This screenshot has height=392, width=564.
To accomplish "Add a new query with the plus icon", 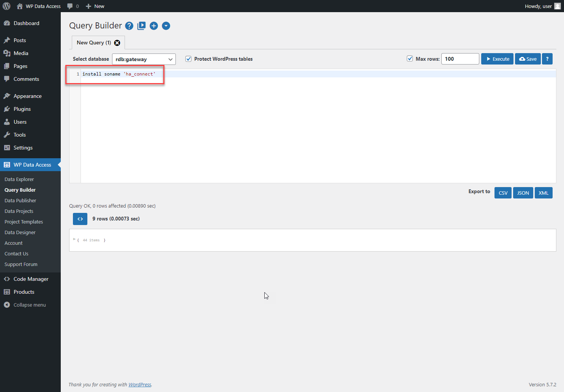I will click(x=154, y=26).
